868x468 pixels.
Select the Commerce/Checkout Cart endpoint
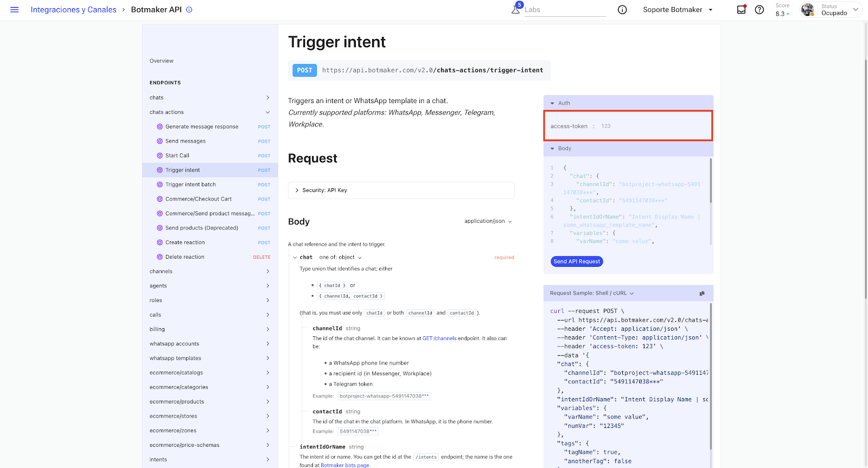click(210, 199)
